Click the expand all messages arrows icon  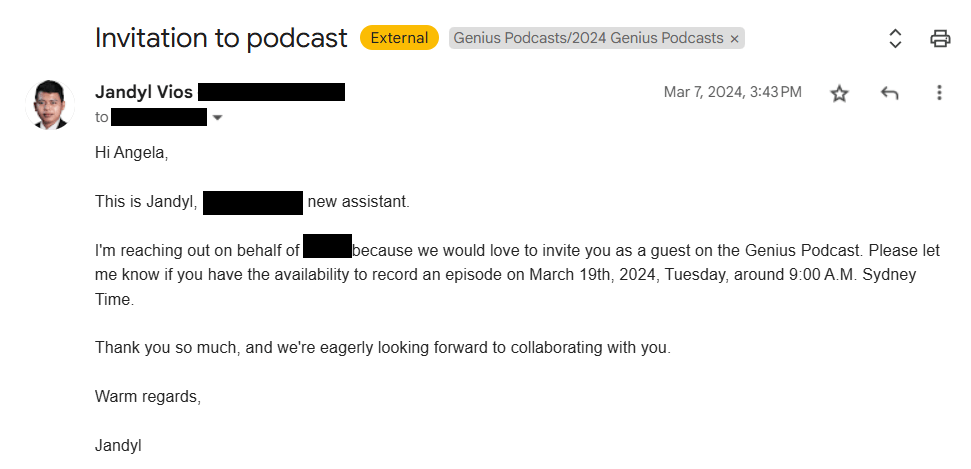[895, 39]
